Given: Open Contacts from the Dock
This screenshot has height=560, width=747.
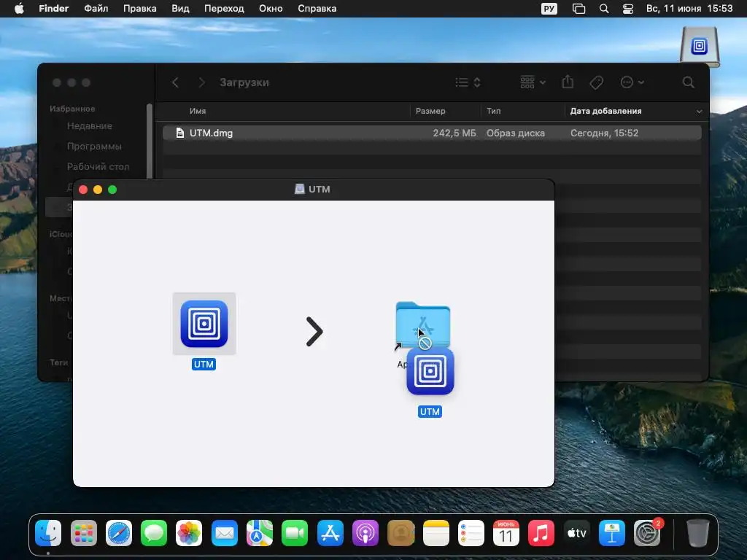Looking at the screenshot, I should tap(400, 533).
